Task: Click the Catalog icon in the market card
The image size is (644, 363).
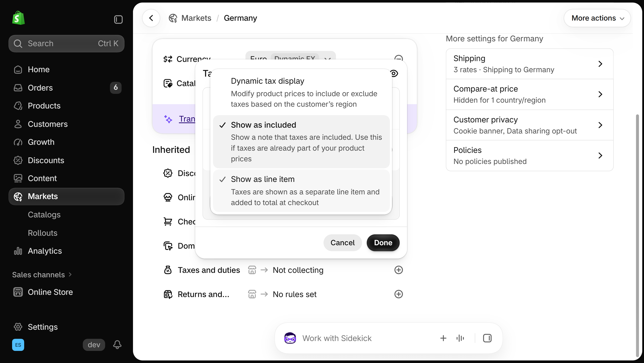Action: tap(168, 83)
